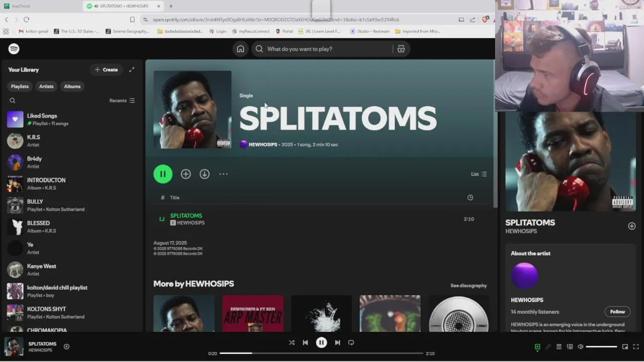Click now playing thumbnail in bottom bar

[14, 346]
